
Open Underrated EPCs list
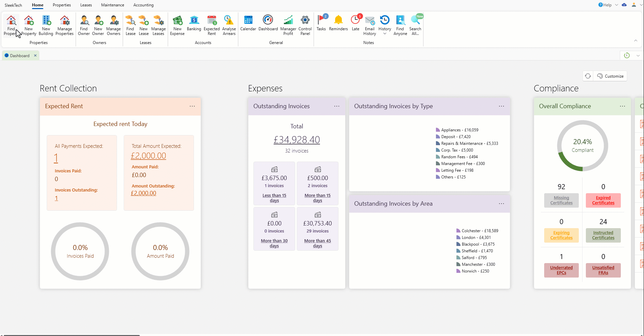(x=561, y=270)
